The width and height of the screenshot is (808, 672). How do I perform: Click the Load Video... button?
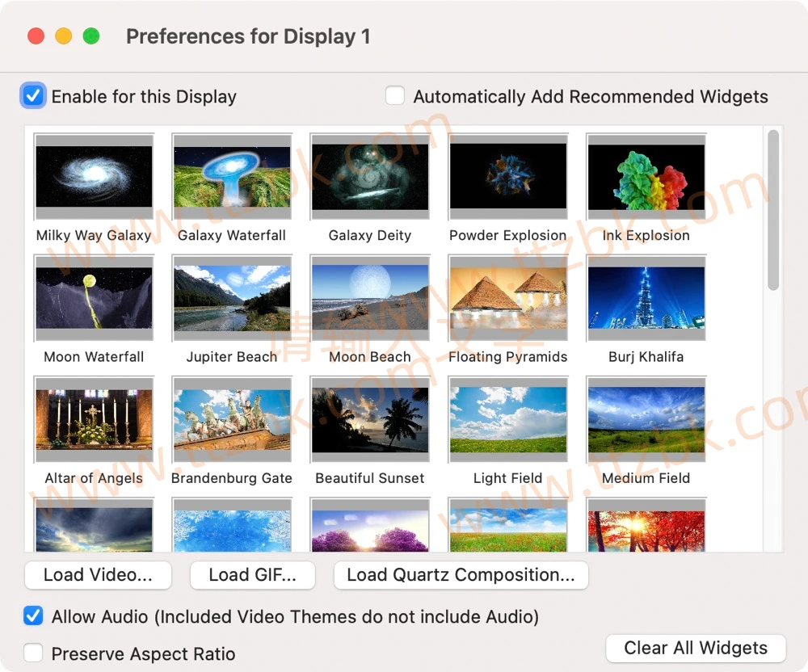tap(98, 575)
